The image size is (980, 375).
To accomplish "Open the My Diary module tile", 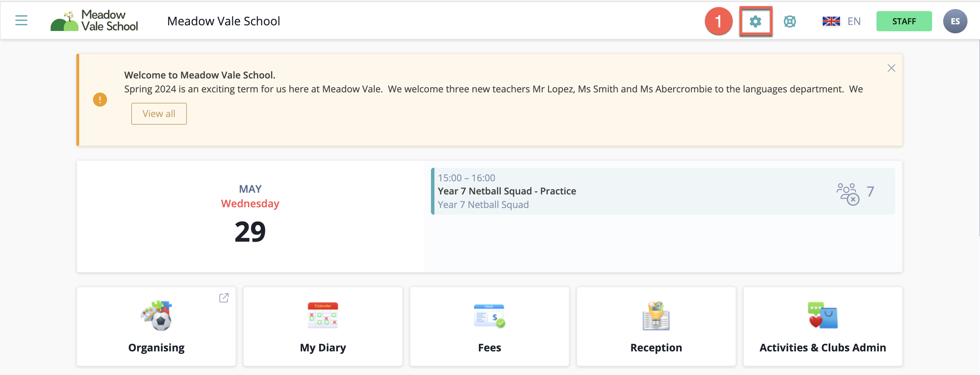I will point(323,327).
